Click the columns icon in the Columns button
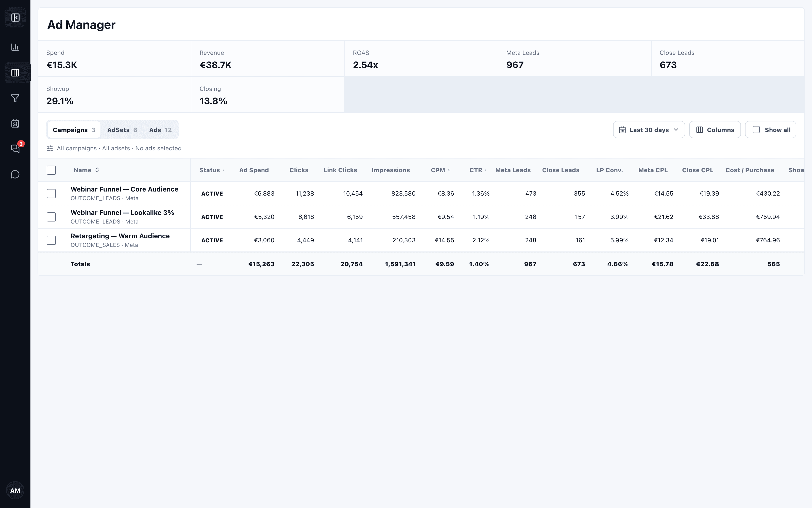 (700, 130)
